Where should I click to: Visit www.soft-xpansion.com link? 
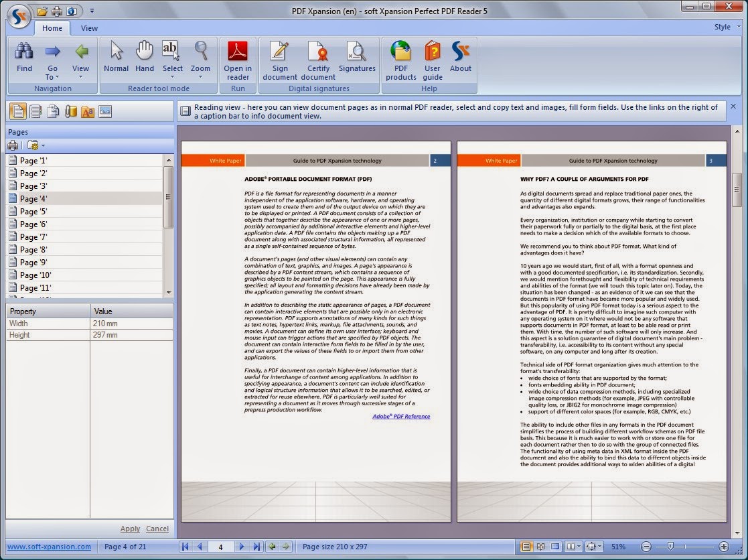tap(49, 546)
